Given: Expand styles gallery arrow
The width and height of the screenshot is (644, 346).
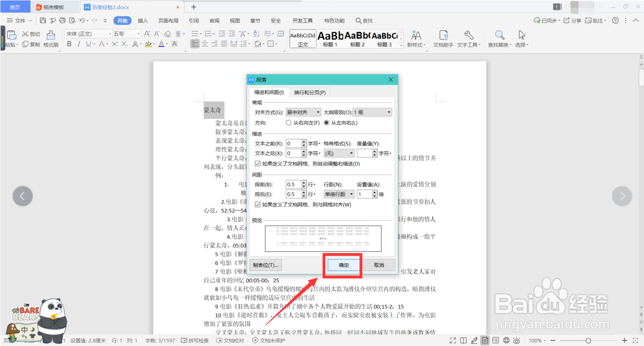Looking at the screenshot, I should tap(401, 45).
